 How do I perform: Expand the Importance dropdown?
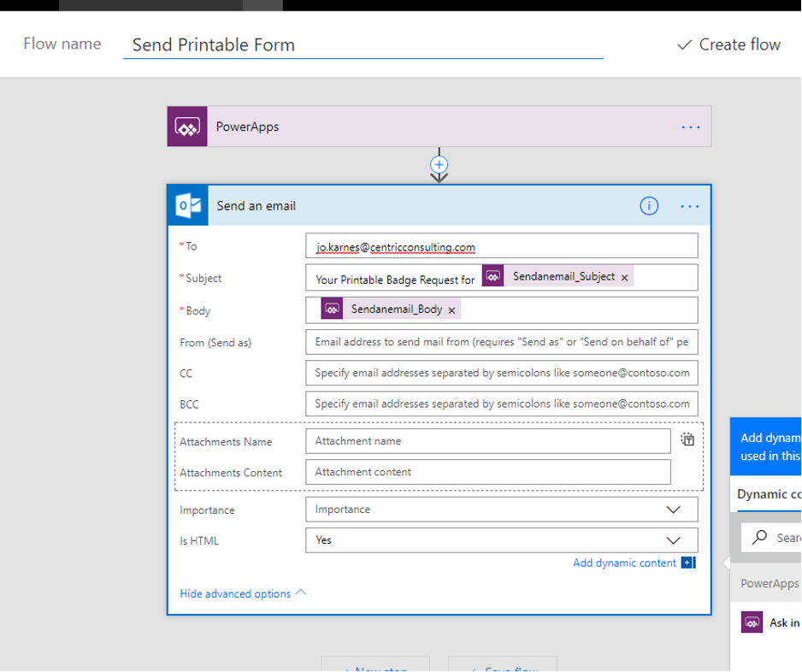pos(673,510)
